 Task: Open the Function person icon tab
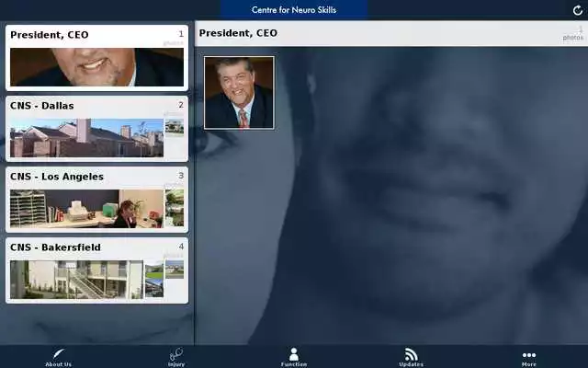pos(294,354)
